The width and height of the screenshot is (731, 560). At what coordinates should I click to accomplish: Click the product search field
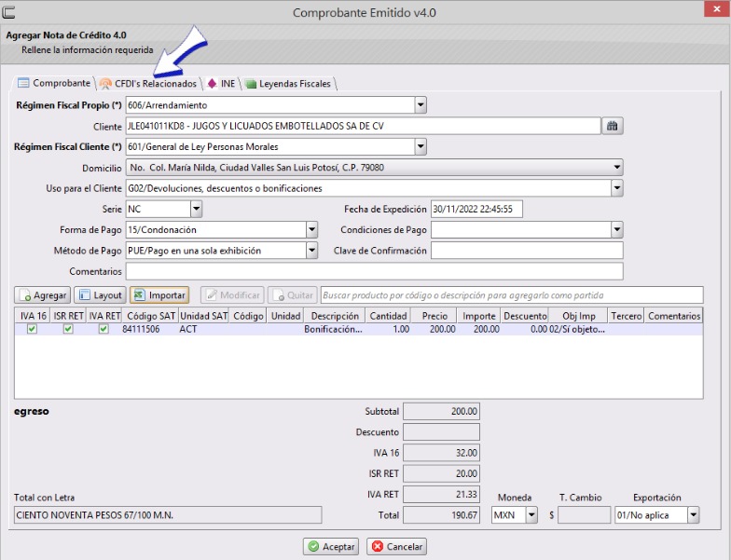click(512, 295)
